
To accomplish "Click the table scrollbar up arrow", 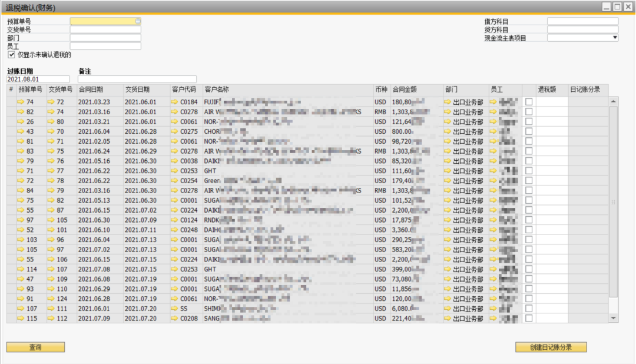I will point(613,101).
